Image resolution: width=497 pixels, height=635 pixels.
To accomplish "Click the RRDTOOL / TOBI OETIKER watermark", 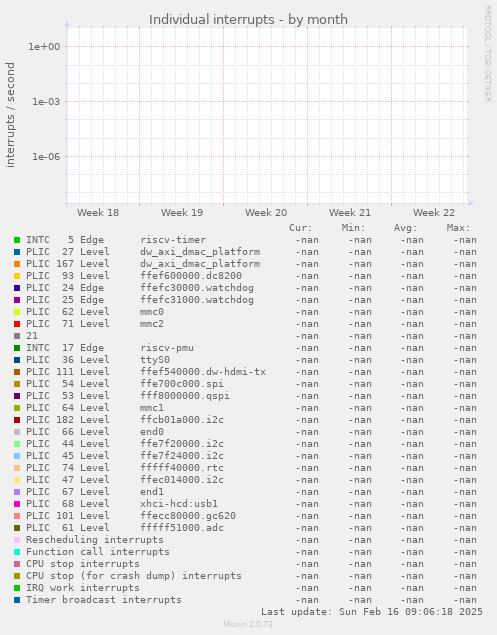I will point(488,53).
